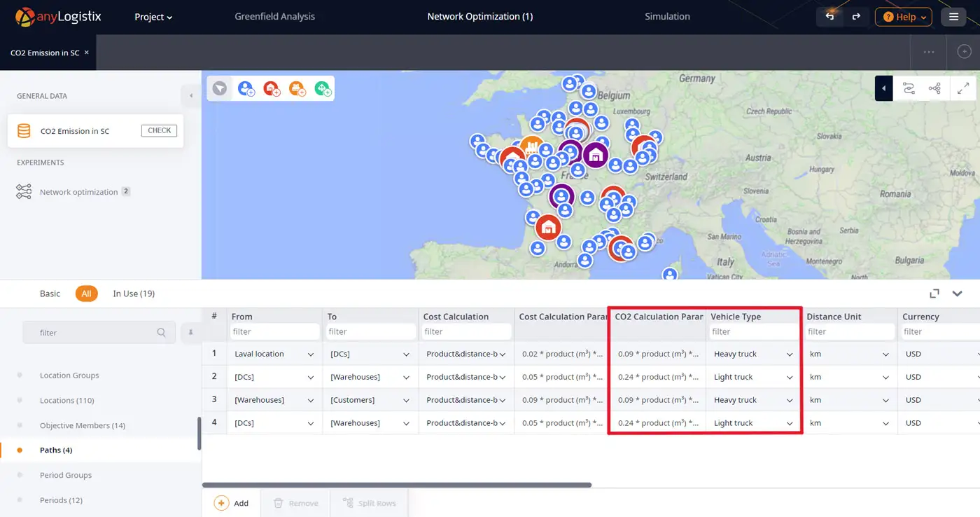The width and height of the screenshot is (980, 517).
Task: Click the From column filter field
Action: pyautogui.click(x=274, y=331)
